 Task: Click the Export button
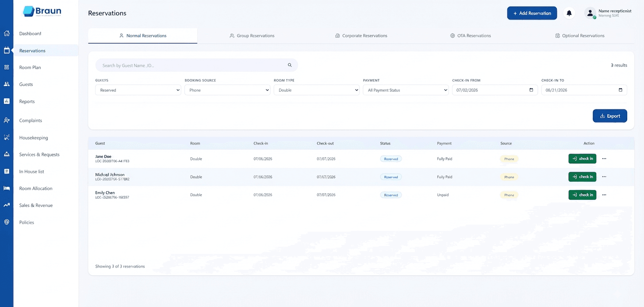[610, 116]
